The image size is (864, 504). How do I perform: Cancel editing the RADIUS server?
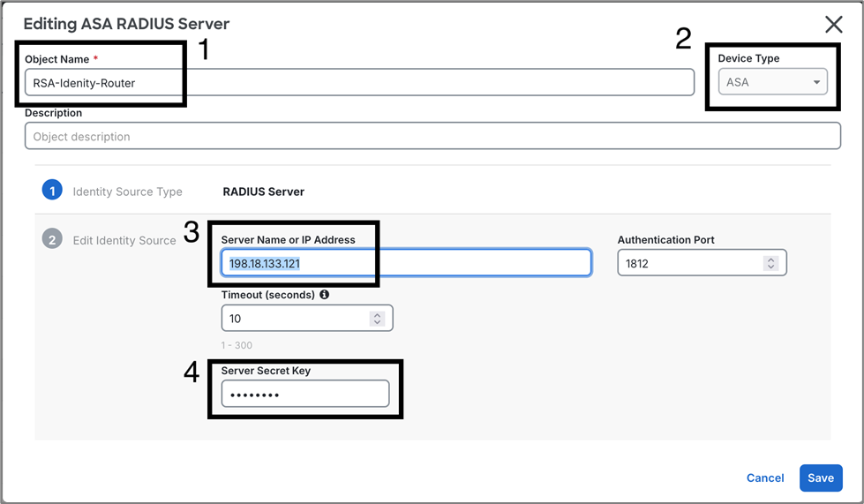[765, 478]
